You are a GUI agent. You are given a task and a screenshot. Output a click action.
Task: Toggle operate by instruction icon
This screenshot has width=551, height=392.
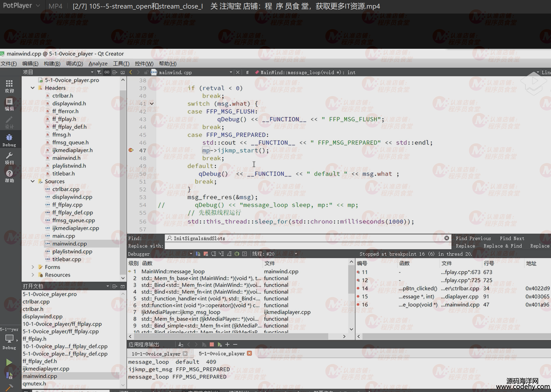pos(245,254)
